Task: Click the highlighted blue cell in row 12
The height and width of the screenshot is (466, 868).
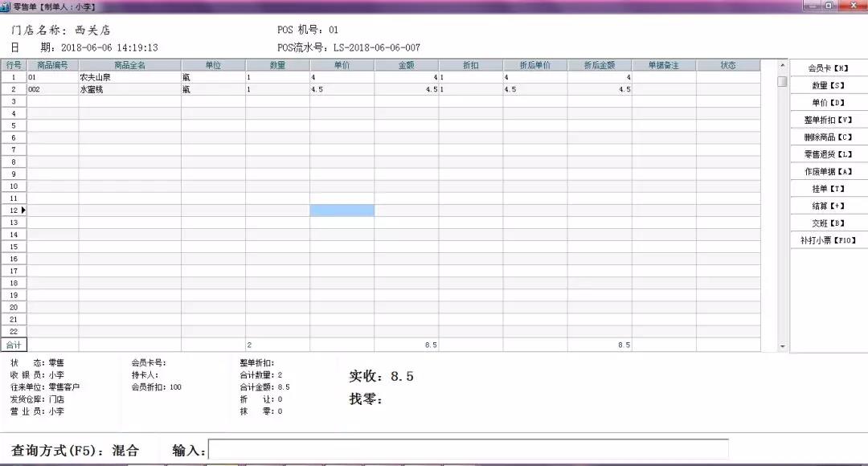Action: (x=342, y=211)
